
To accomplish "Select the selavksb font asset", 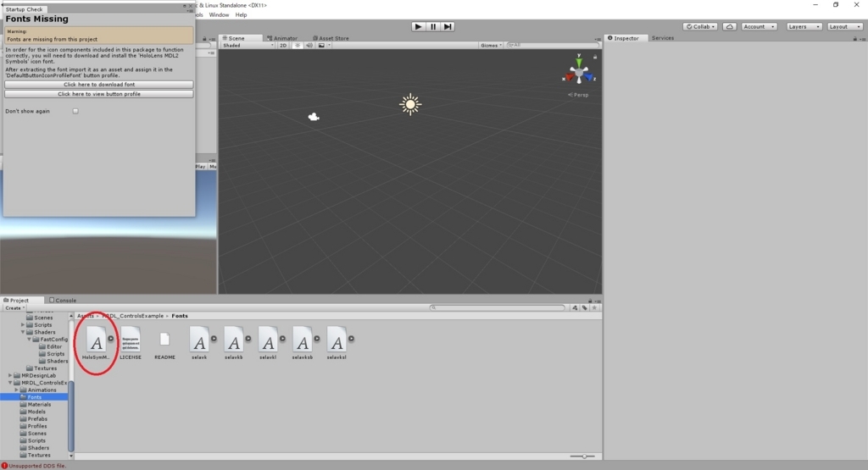I will click(x=303, y=343).
